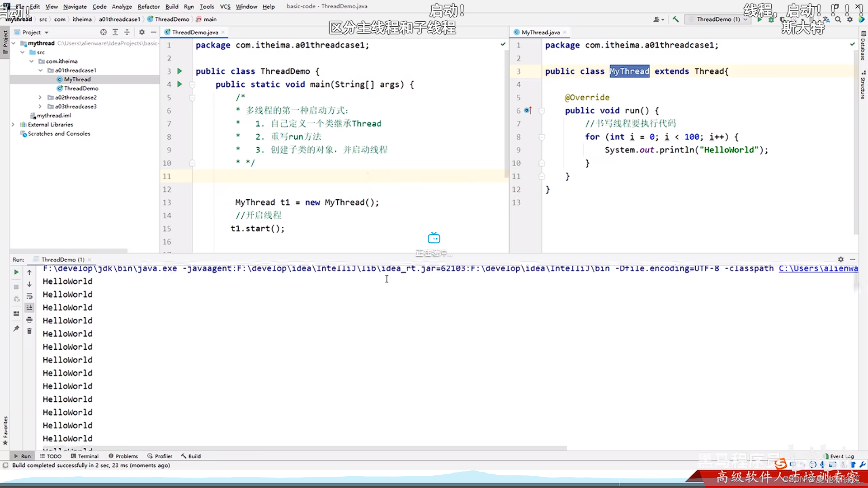Select ThreadDemo in the project tree

[81, 88]
